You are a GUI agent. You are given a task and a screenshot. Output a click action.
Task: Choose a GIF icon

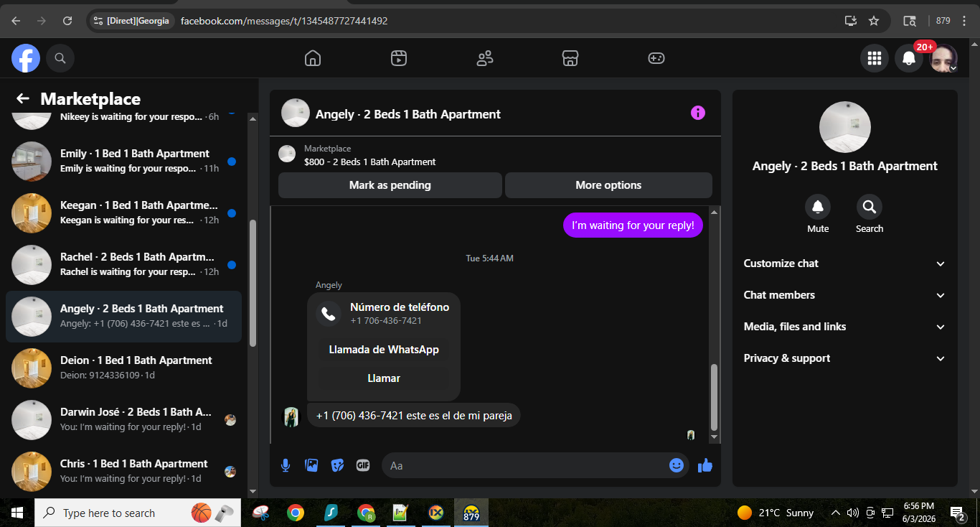point(363,465)
